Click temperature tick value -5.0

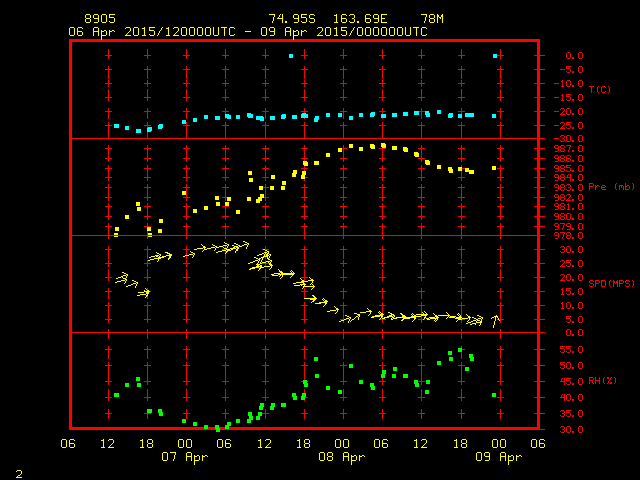[x=571, y=70]
